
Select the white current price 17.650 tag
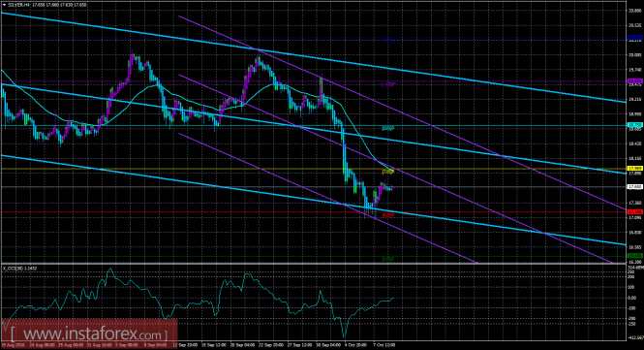tap(635, 186)
